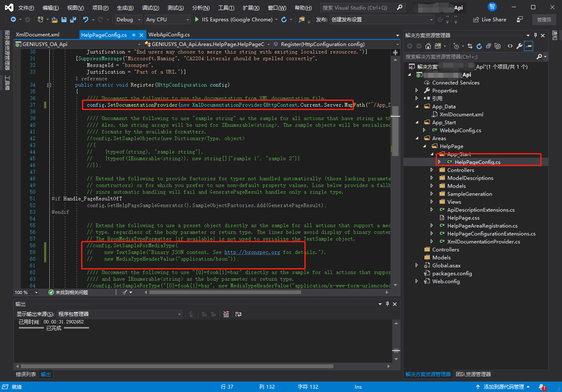Screen dimensions: 562x392
Task: Toggle auto-hide pin on Solution Explorer
Action: [x=535, y=36]
